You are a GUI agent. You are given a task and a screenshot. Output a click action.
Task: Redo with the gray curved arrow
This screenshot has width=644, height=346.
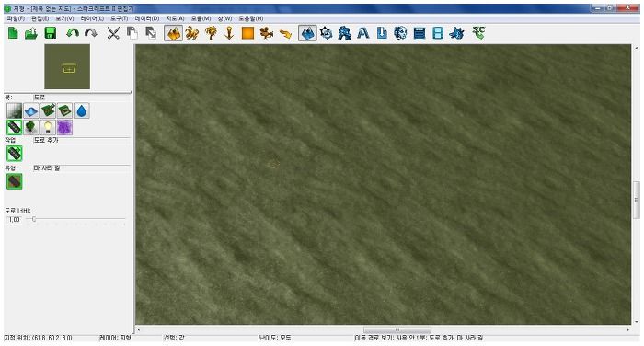(91, 33)
